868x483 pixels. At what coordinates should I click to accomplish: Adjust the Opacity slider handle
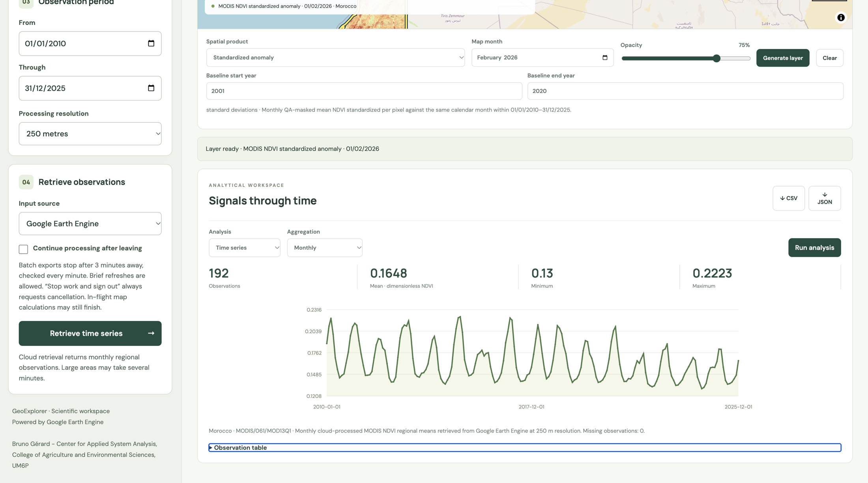click(x=716, y=58)
